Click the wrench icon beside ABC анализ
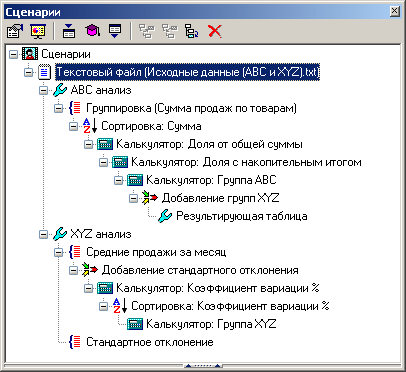The width and height of the screenshot is (406, 372). [60, 90]
